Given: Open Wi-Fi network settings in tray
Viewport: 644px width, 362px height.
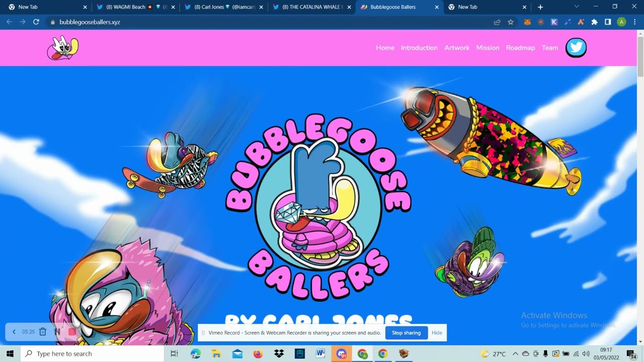Looking at the screenshot, I should [576, 353].
